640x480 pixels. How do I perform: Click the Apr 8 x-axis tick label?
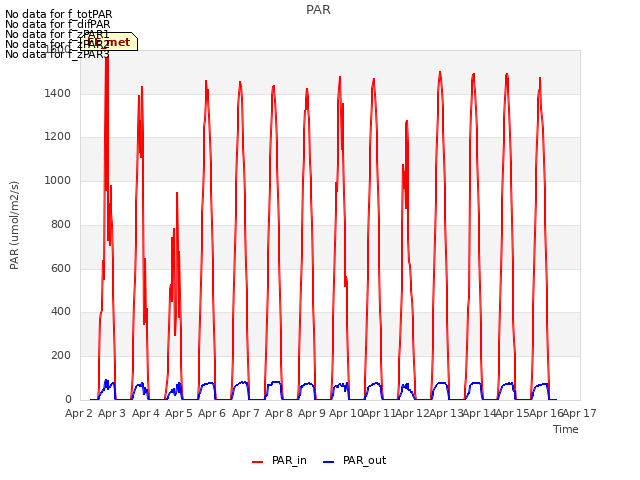[x=279, y=413]
